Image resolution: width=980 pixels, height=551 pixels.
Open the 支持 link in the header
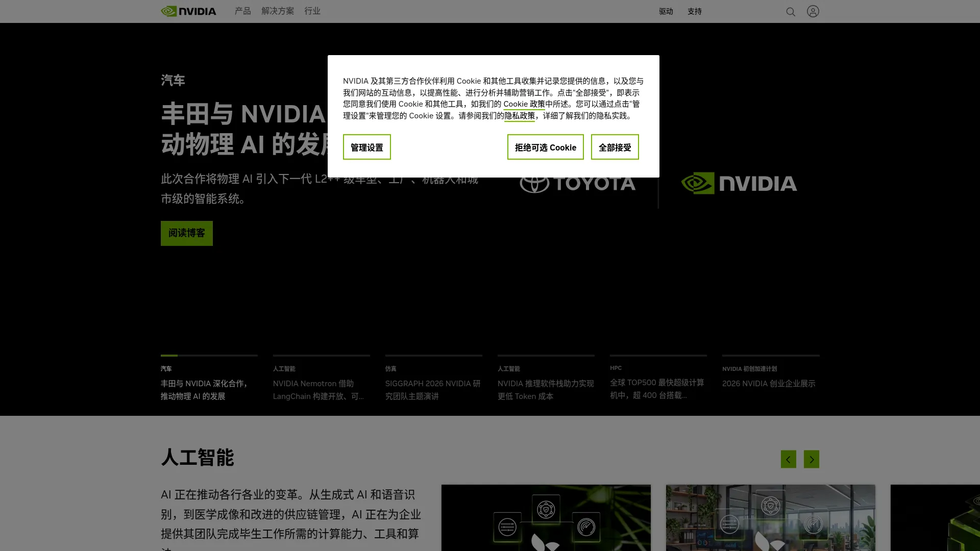[x=695, y=11]
